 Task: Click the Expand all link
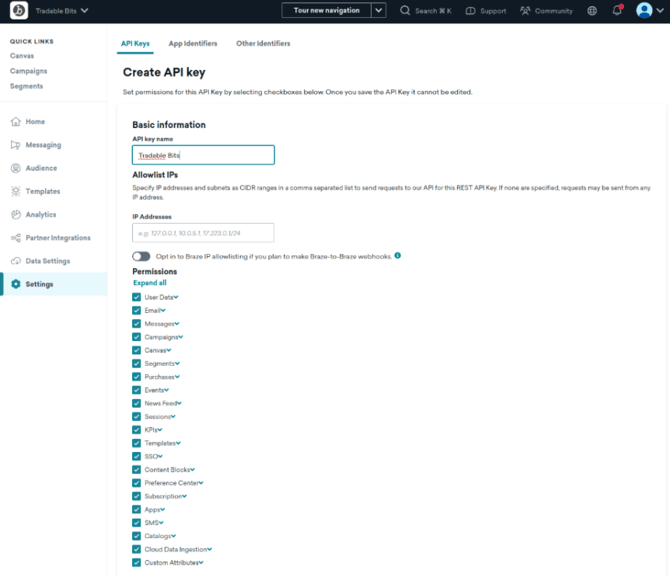click(x=149, y=283)
